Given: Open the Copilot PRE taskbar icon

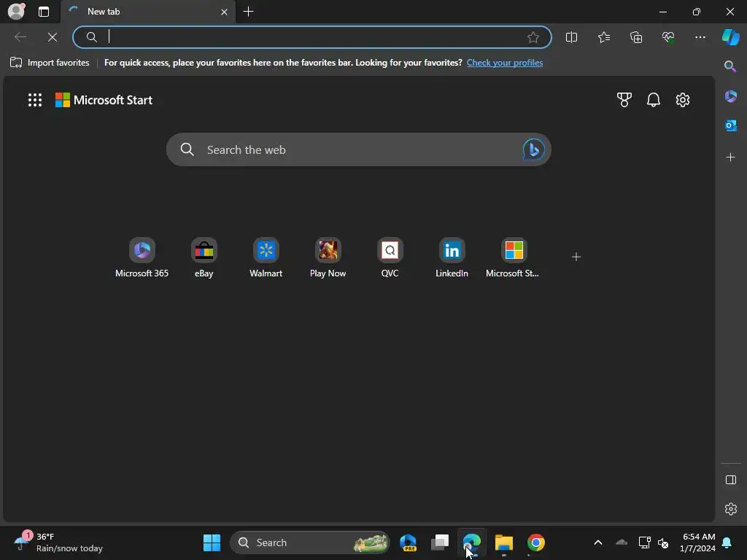Looking at the screenshot, I should click(409, 542).
